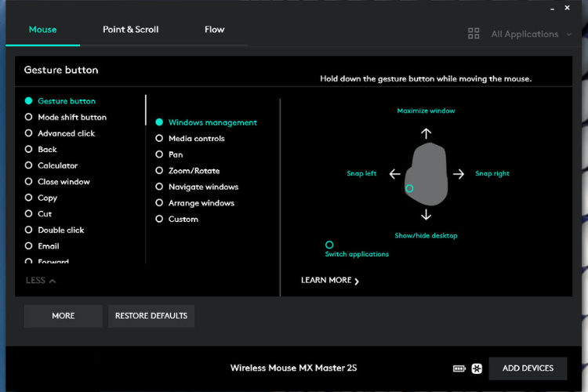The height and width of the screenshot is (392, 588).
Task: Click RESTORE DEFAULTS button
Action: coord(151,316)
